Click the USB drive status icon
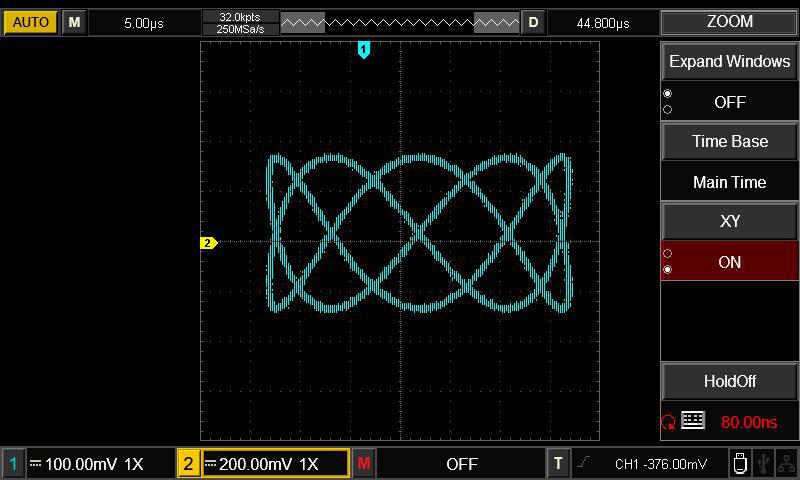 (739, 464)
